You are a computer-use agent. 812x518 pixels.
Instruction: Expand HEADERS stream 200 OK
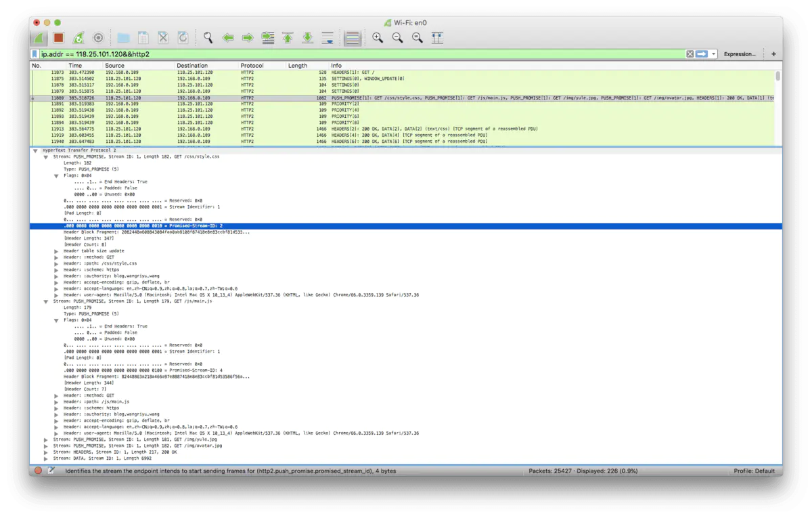click(x=46, y=452)
